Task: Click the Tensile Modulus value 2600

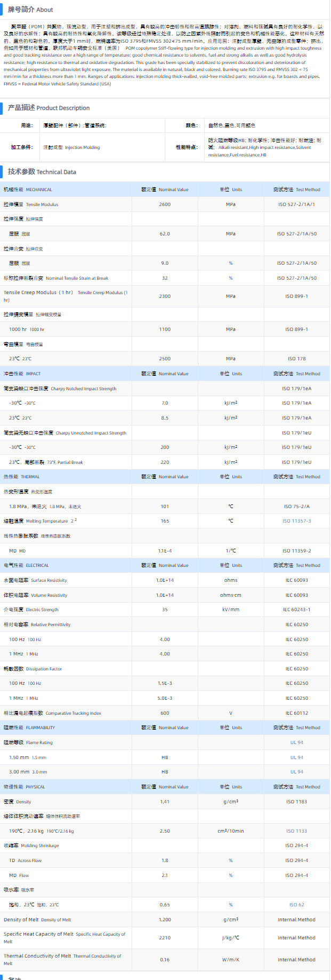Action: [165, 204]
